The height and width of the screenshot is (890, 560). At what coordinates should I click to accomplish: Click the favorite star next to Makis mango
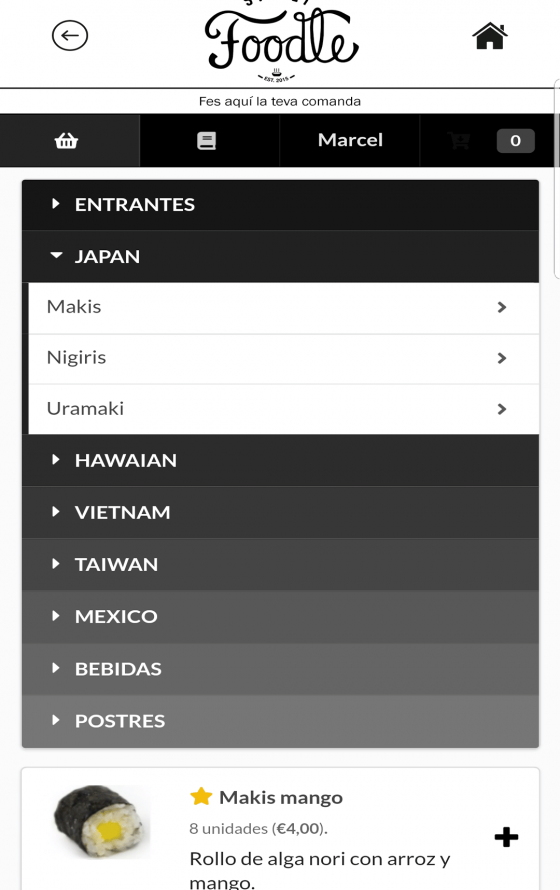(201, 796)
